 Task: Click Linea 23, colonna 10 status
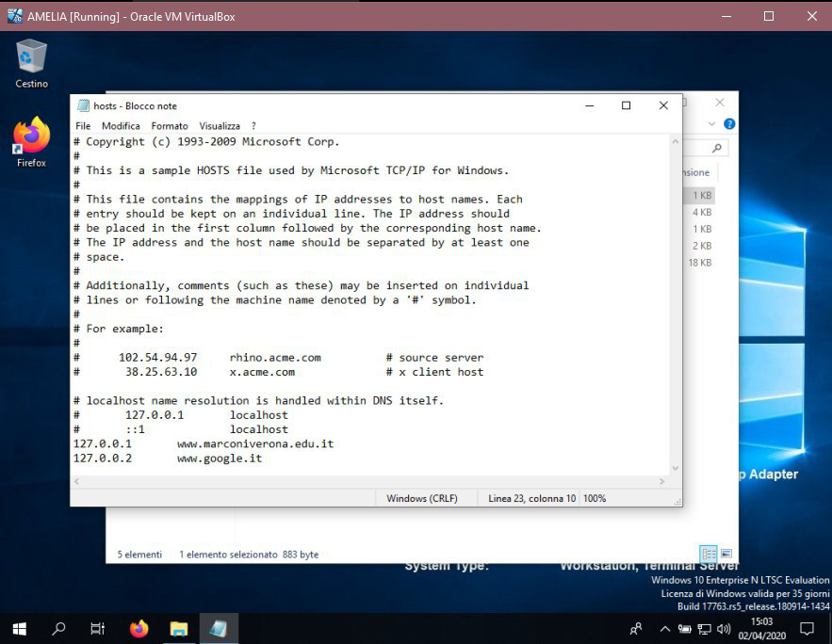point(531,498)
